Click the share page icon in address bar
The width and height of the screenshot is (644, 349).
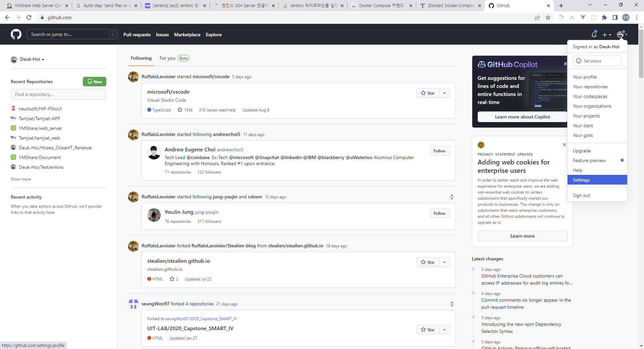(x=537, y=17)
